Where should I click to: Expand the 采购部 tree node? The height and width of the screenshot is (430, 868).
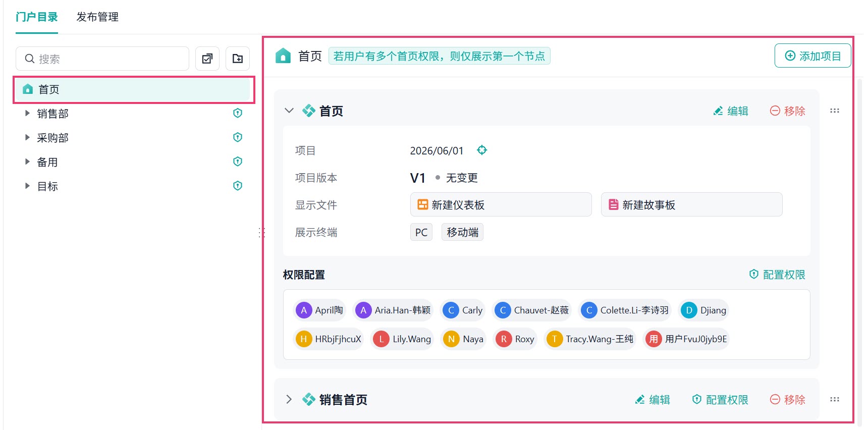click(27, 137)
